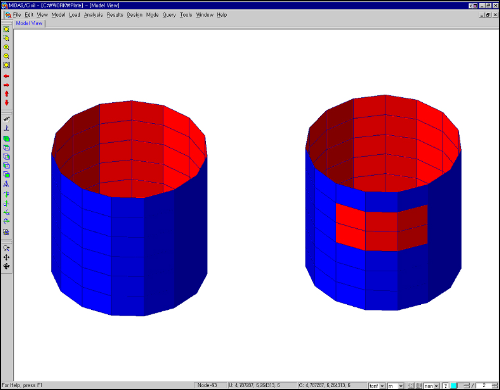Open the Analysis menu
The width and height of the screenshot is (500, 390).
tap(93, 15)
